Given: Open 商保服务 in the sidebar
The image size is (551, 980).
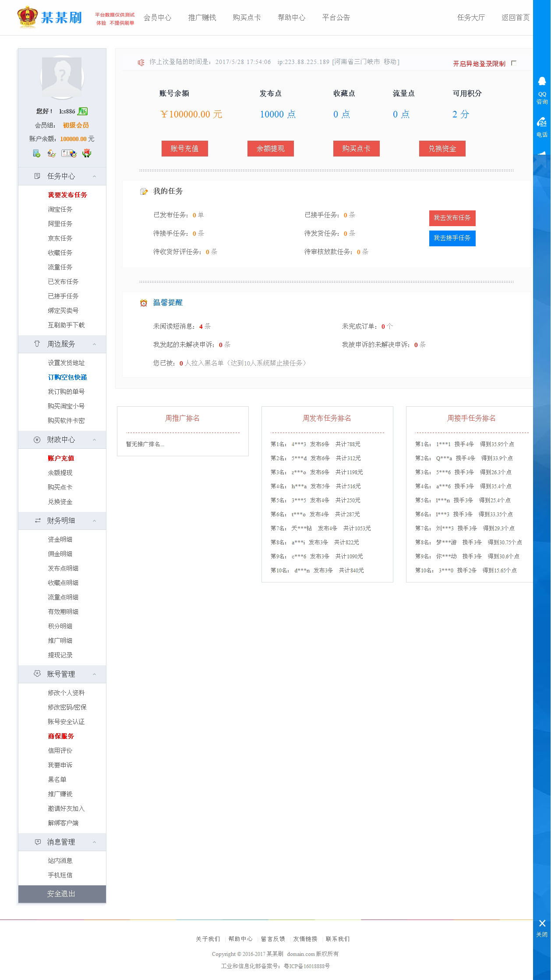Looking at the screenshot, I should tap(61, 736).
